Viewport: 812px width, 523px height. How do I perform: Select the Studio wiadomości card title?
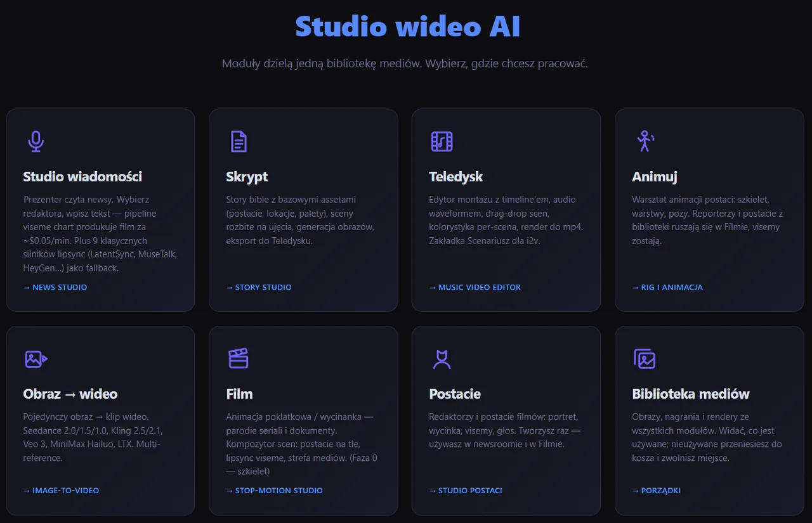coord(82,177)
